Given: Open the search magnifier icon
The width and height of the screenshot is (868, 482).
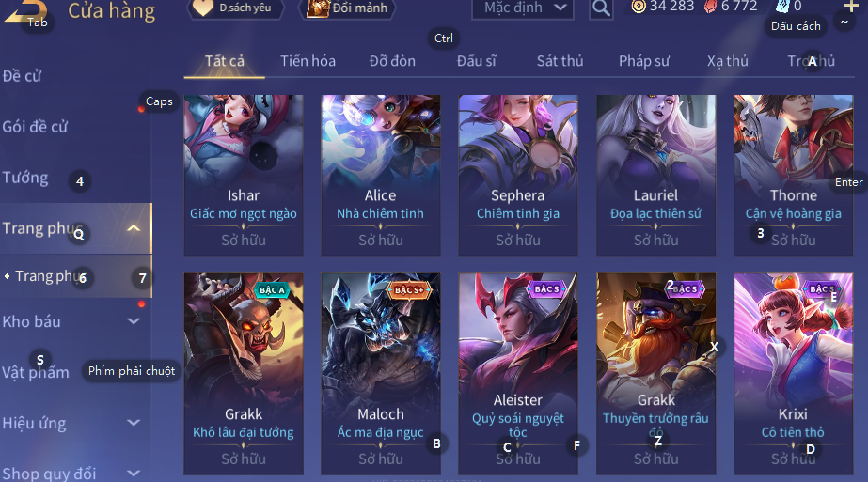Looking at the screenshot, I should pyautogui.click(x=601, y=8).
